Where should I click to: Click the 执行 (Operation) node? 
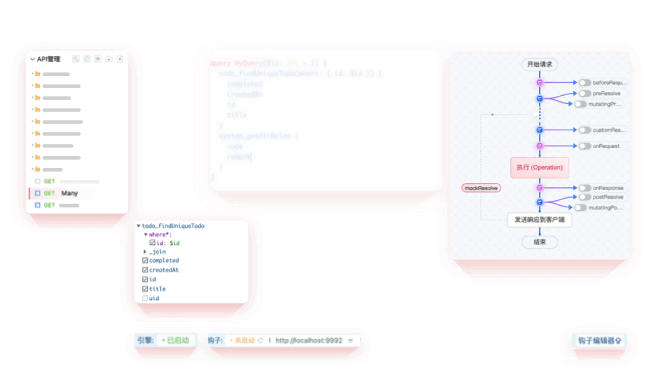pyautogui.click(x=539, y=168)
